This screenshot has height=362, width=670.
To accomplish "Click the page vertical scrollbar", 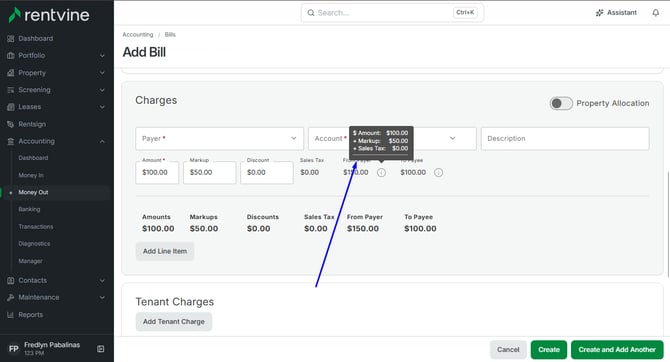I will coord(668,224).
